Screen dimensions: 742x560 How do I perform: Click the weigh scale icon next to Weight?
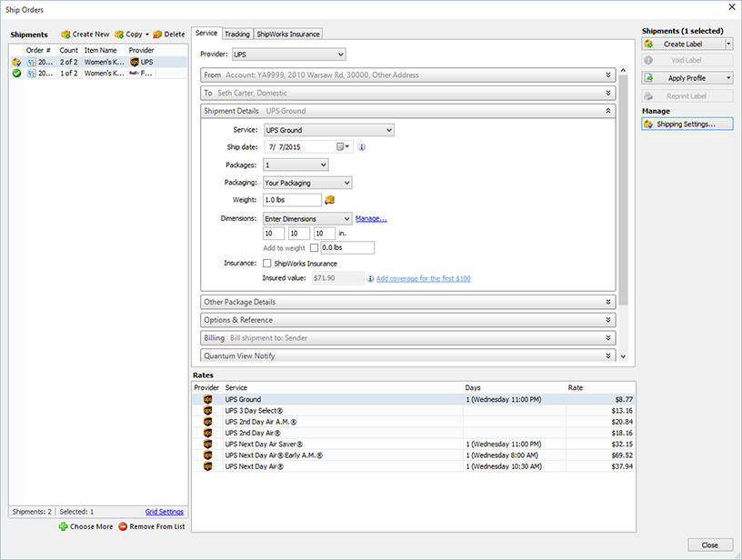point(330,200)
